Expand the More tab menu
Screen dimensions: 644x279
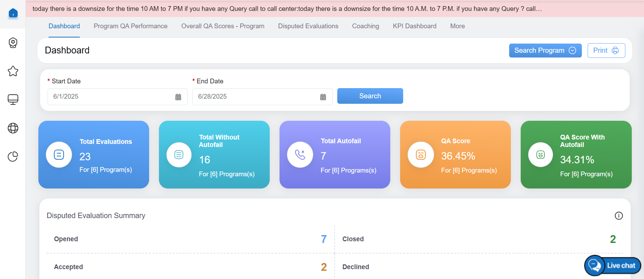[x=457, y=26]
